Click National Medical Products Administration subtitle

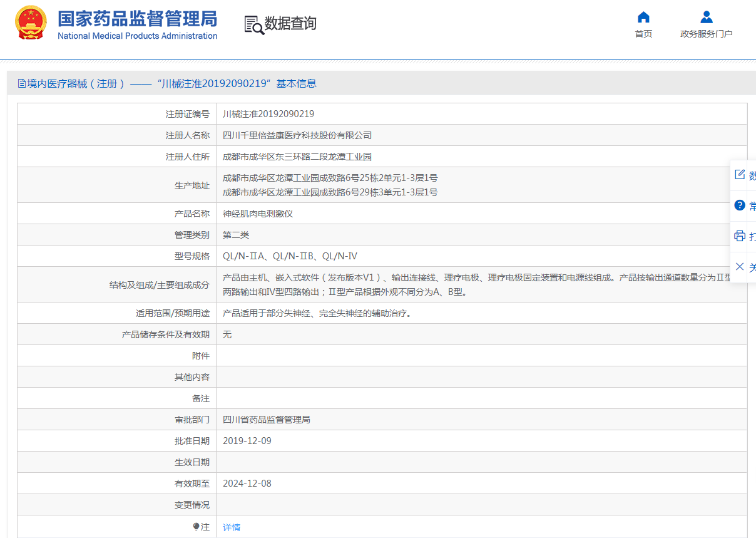[138, 36]
